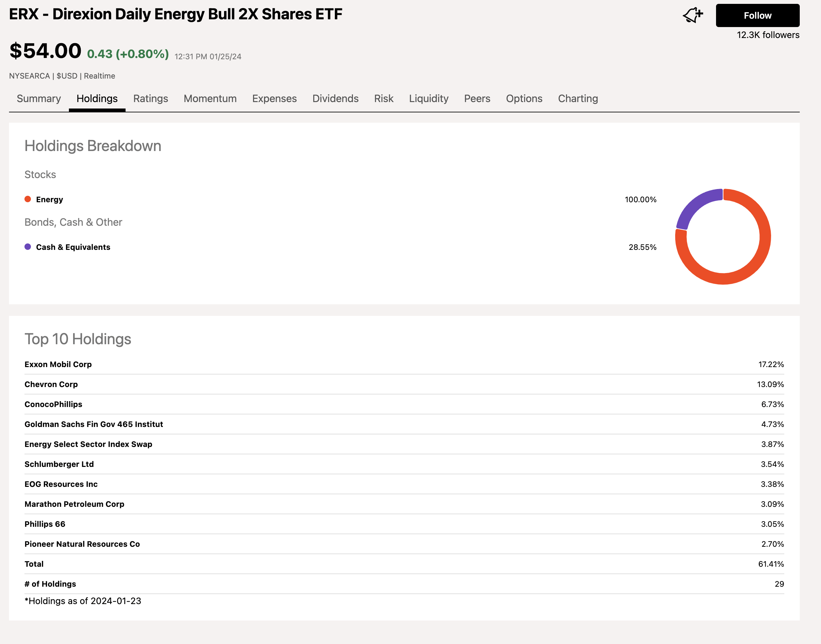Toggle the Cash & Equivalents legend item
Screen dimensions: 821x644
[73, 247]
